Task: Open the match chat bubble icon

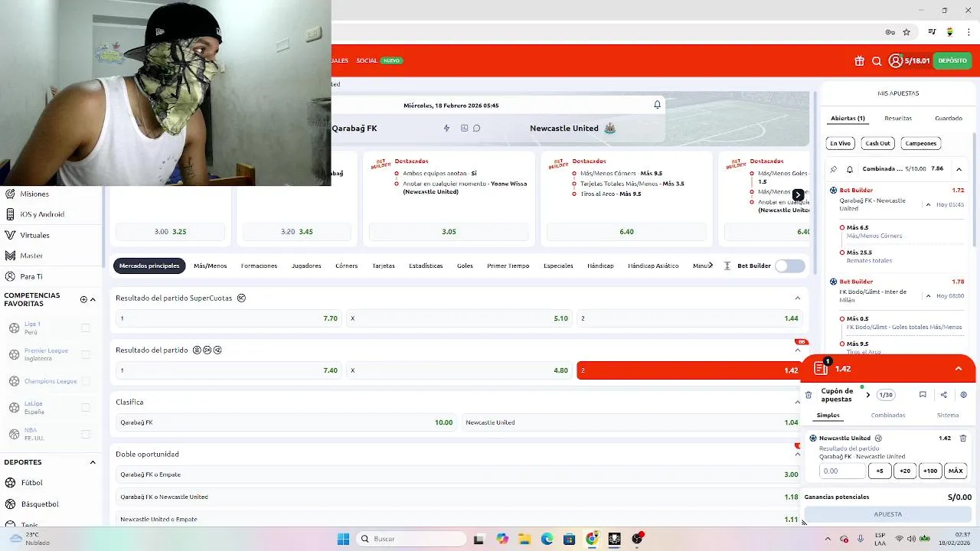Action: tap(476, 128)
